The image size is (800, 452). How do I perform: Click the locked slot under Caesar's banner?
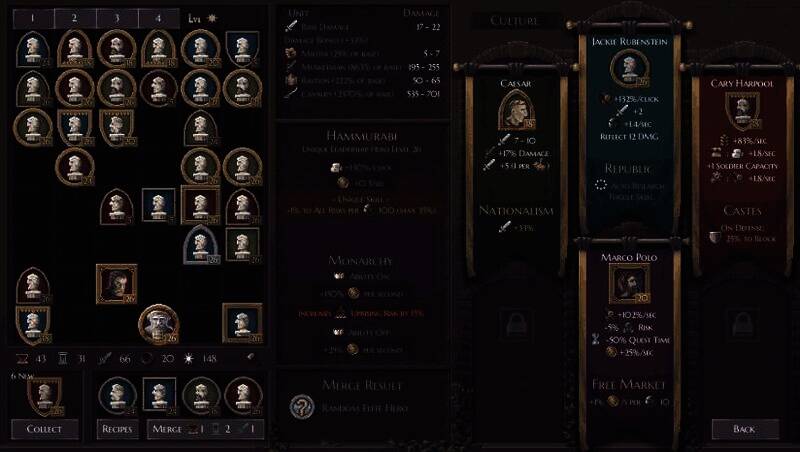515,324
